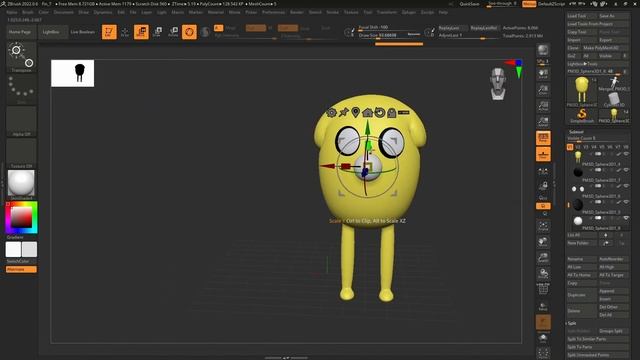Click the gizmo sticky pin icon
The image size is (640, 360).
click(344, 112)
